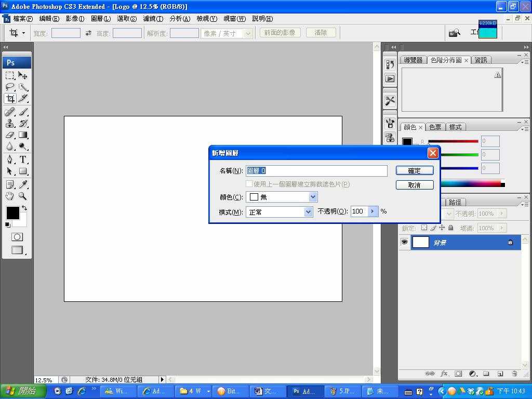Image resolution: width=532 pixels, height=399 pixels.
Task: Open the Windows 開始 menu
Action: pos(23,391)
